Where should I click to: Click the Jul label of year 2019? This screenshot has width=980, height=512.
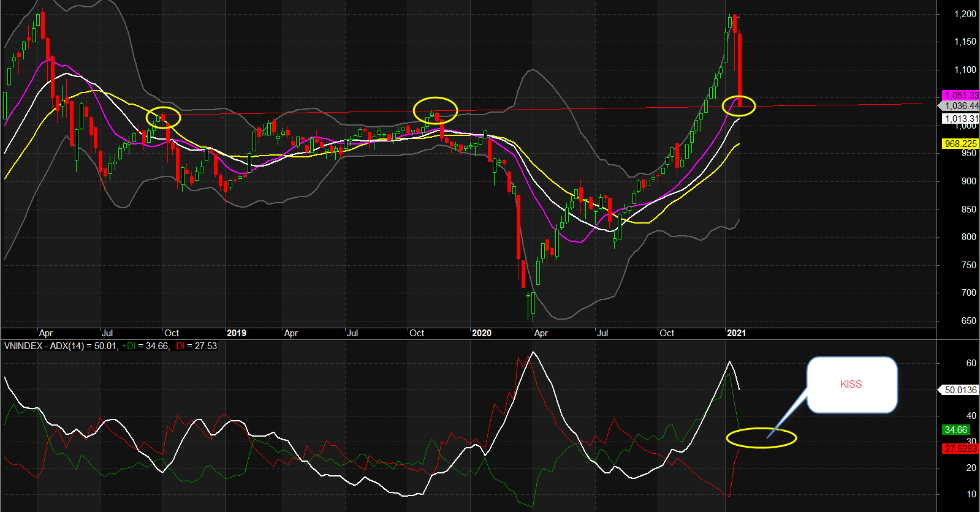(352, 333)
